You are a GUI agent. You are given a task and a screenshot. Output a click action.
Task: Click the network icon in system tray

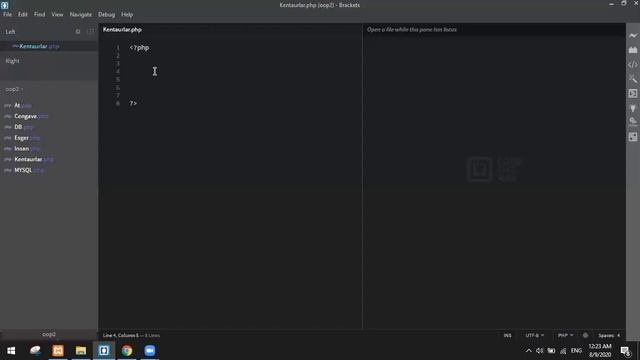[x=563, y=351]
